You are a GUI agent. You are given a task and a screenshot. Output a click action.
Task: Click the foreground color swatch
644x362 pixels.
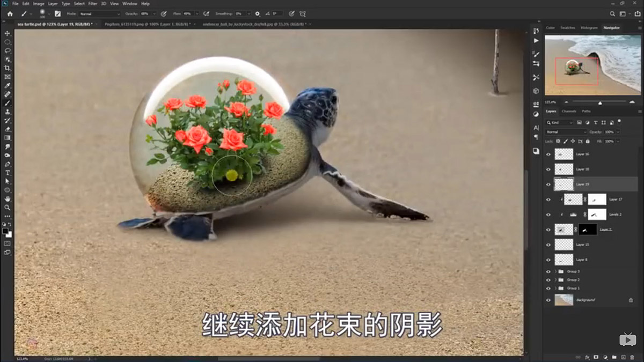tap(5, 231)
